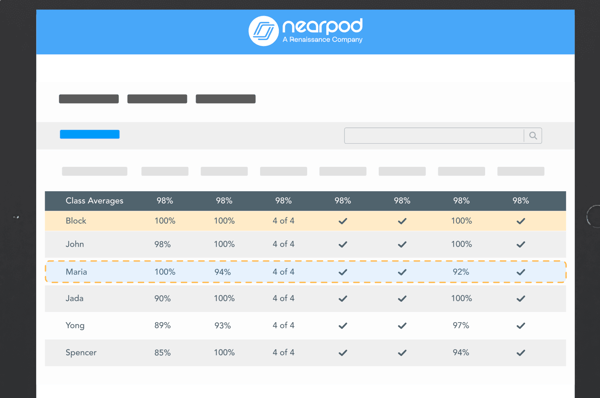This screenshot has height=398, width=600.
Task: Select the John student name
Action: [x=75, y=244]
